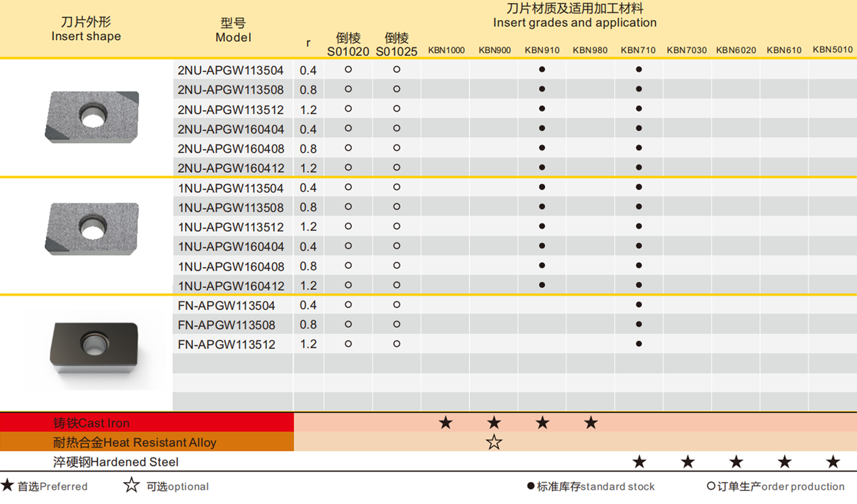
Task: Click the hollow star for Heat Resistant Alloy
Action: pos(494,442)
